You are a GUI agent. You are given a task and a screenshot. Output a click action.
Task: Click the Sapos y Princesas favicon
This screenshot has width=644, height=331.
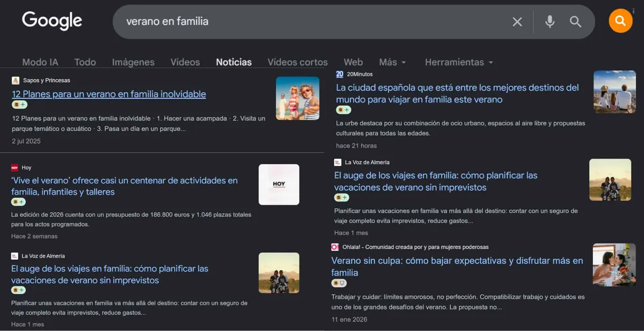(x=16, y=80)
